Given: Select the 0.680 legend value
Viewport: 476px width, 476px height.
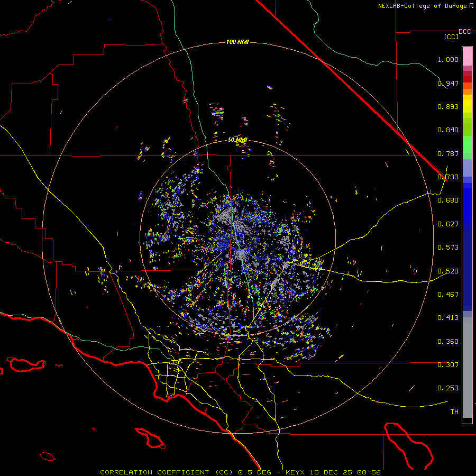Looking at the screenshot, I should (448, 200).
